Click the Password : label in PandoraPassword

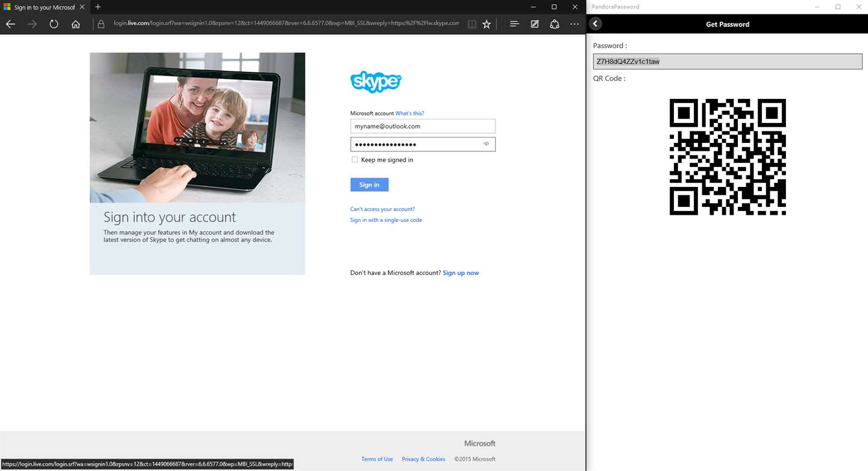click(x=610, y=46)
